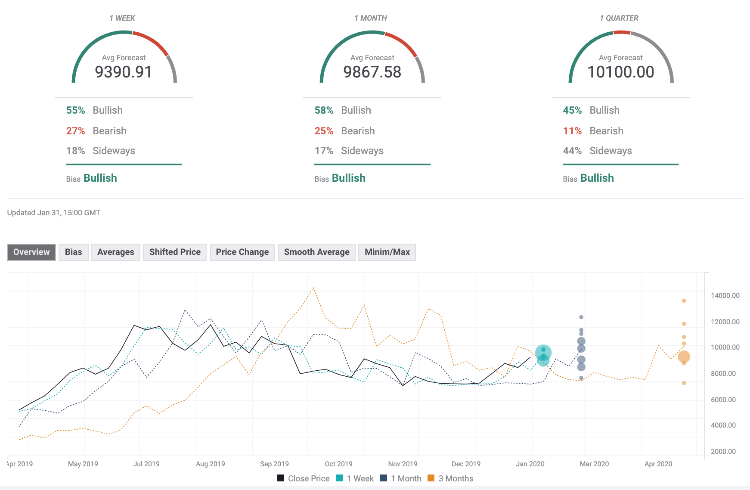Open the Bias tab
The height and width of the screenshot is (490, 750).
[74, 252]
